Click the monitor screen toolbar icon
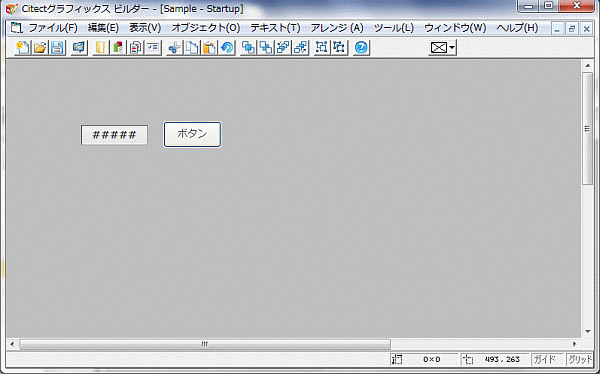600x374 pixels. (79, 48)
